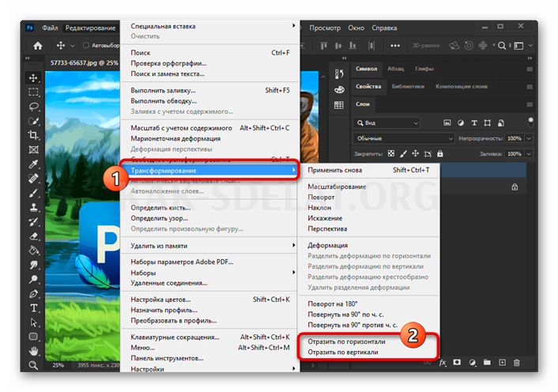558x392 pixels.
Task: Choose Отразить по горизонтали
Action: click(346, 341)
